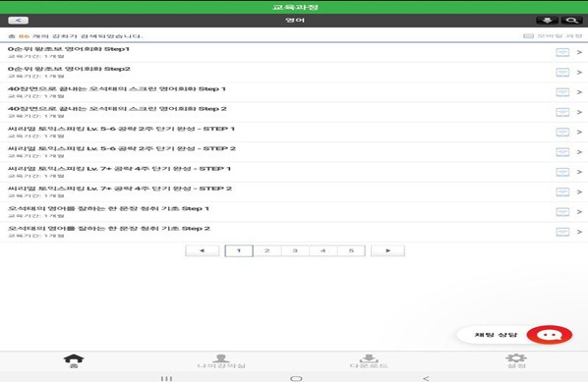Expand chevron for 40장면 스크린 영어회화 Step 2
Viewport: 588px width, 382px height.
click(579, 112)
